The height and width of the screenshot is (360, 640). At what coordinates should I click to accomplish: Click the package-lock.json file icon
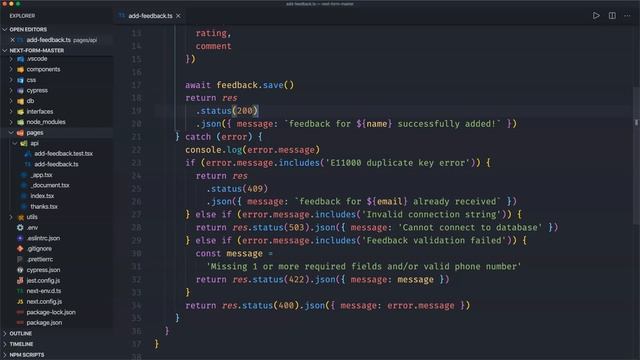pos(20,312)
